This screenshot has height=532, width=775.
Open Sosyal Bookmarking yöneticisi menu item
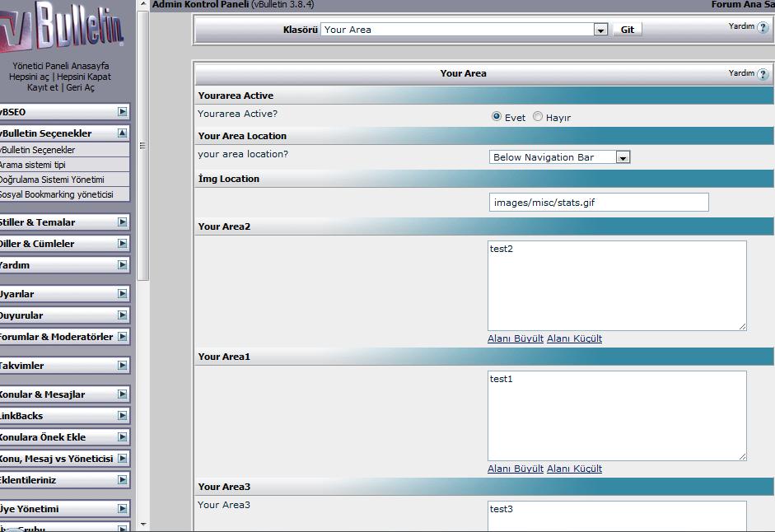coord(54,194)
